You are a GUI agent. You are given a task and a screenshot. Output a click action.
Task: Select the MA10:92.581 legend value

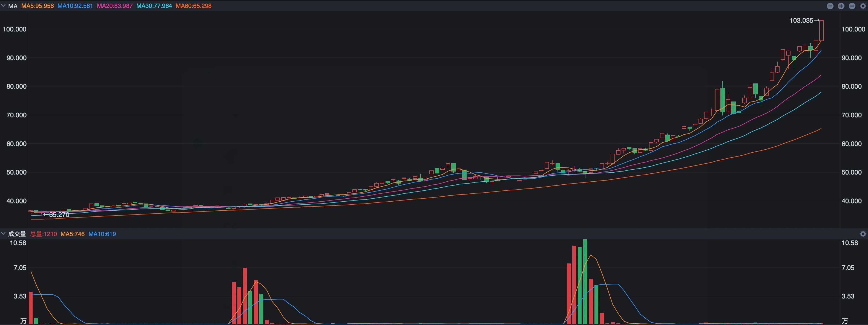(x=75, y=6)
